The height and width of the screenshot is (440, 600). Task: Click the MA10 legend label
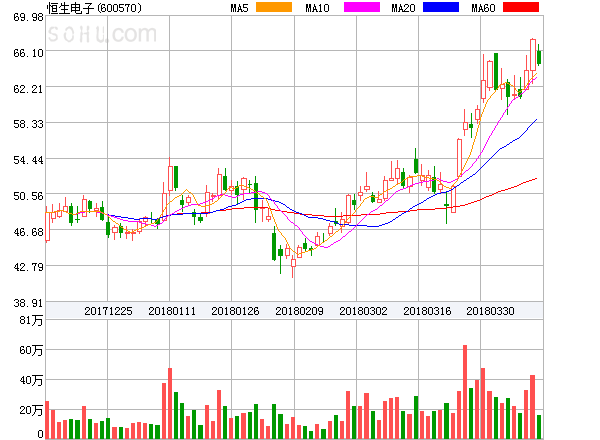317,8
